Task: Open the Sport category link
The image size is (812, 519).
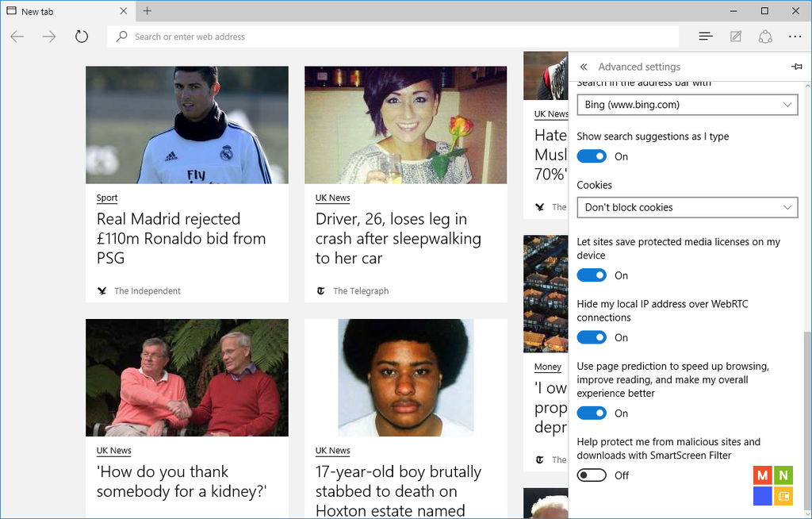Action: (107, 198)
